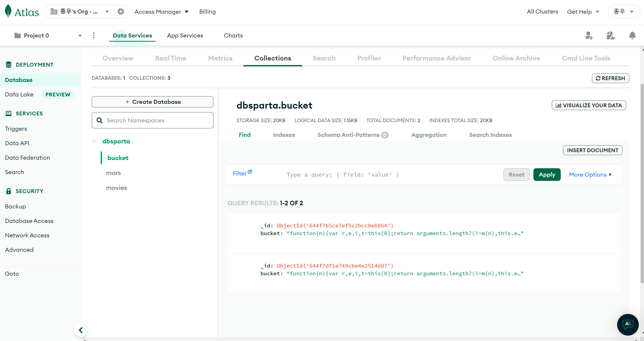Image resolution: width=644 pixels, height=341 pixels.
Task: Click the query filter input field
Action: click(393, 175)
